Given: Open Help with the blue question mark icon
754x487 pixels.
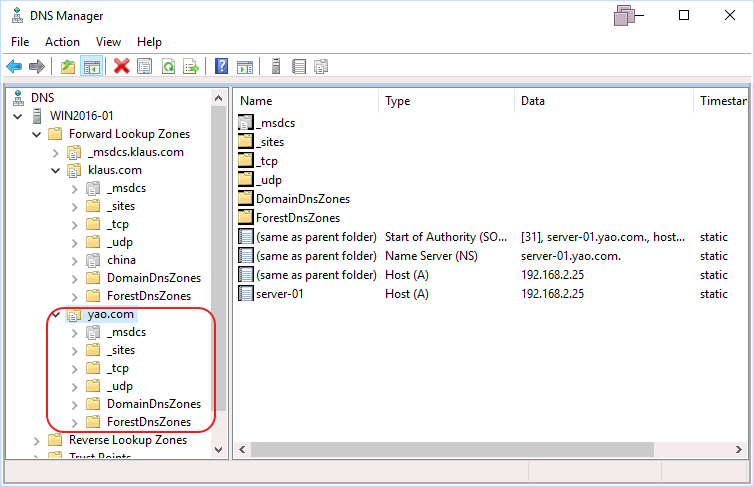Looking at the screenshot, I should coord(222,66).
